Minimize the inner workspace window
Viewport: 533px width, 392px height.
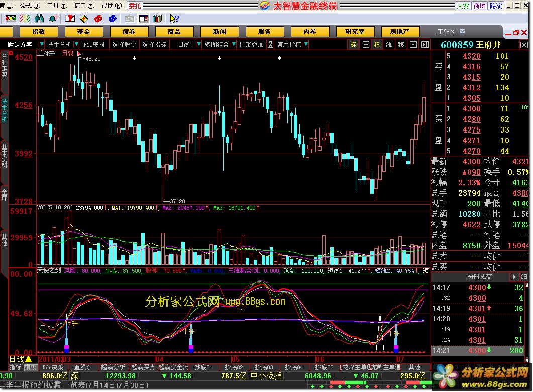(508, 33)
